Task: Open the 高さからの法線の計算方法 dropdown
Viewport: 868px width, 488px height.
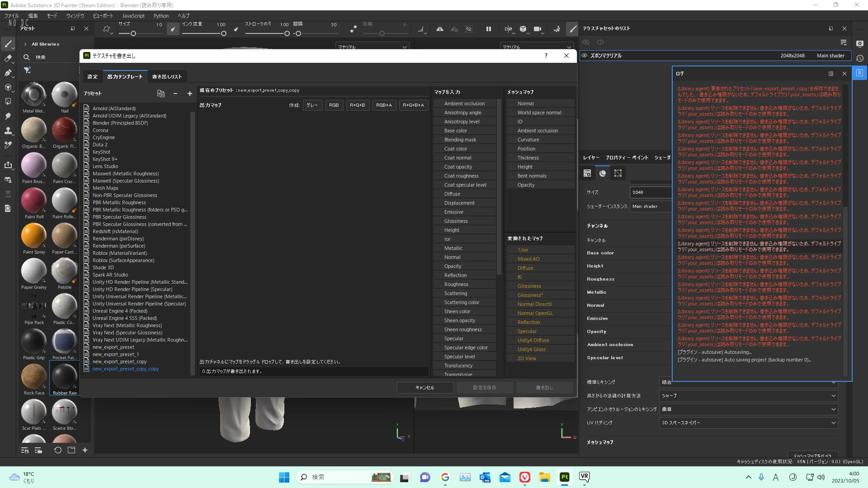Action: tap(748, 396)
